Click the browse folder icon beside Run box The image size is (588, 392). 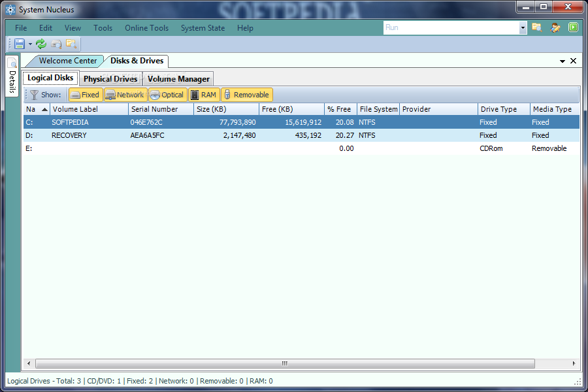coord(537,27)
